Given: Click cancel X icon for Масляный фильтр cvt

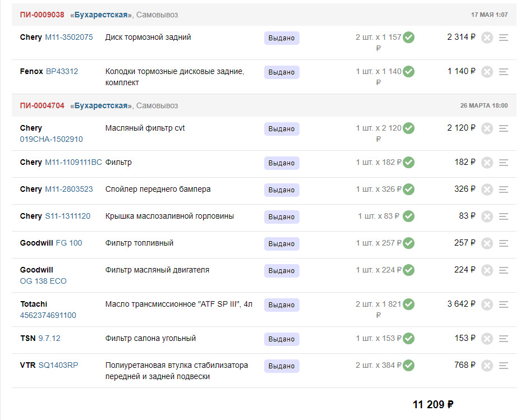Looking at the screenshot, I should (487, 128).
